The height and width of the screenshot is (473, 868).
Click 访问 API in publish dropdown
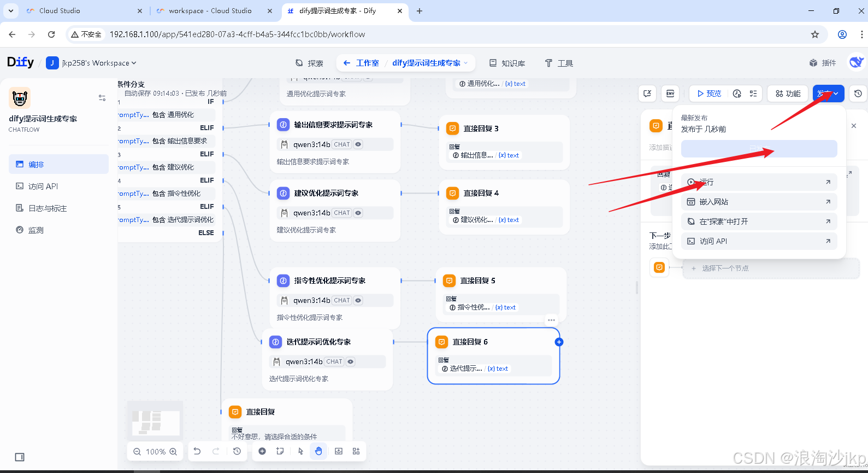point(759,241)
